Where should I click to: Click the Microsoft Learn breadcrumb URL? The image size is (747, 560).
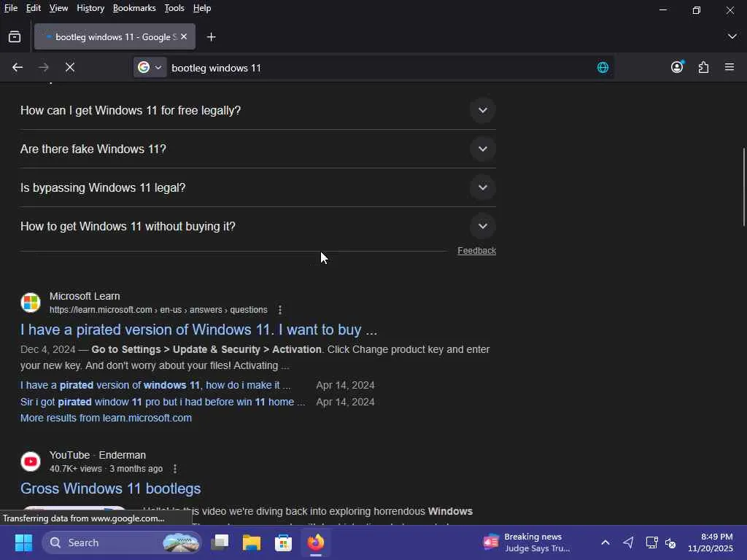tap(158, 310)
